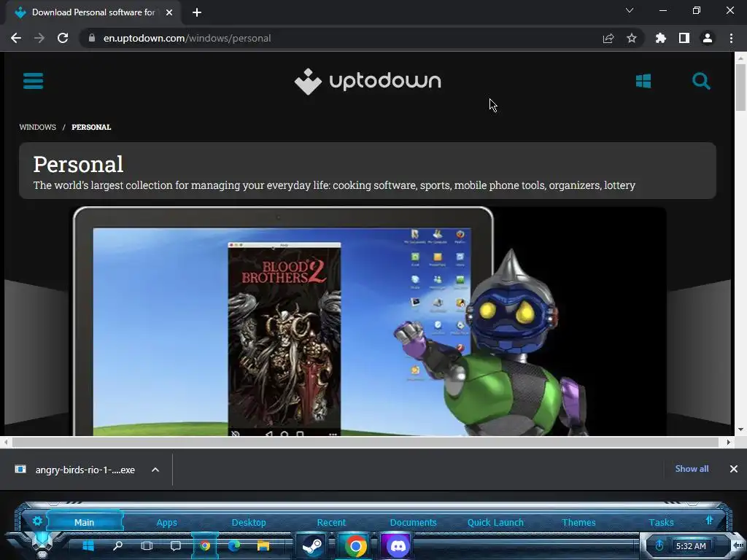This screenshot has width=747, height=560.
Task: Select the Themes dock tab
Action: [578, 522]
